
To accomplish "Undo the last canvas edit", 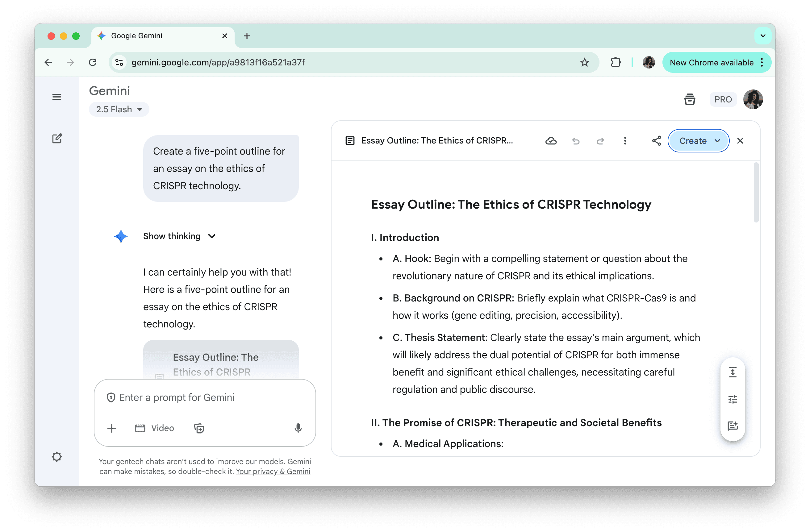I will point(576,141).
